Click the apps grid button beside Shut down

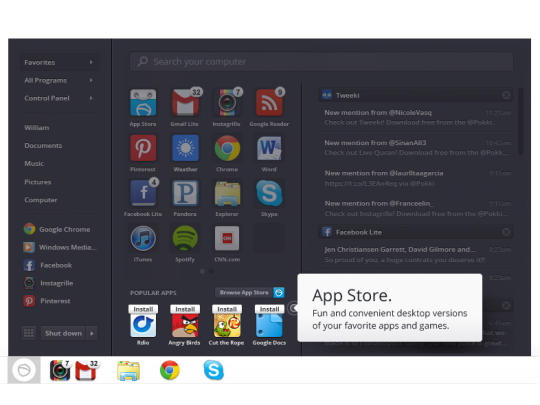[29, 333]
